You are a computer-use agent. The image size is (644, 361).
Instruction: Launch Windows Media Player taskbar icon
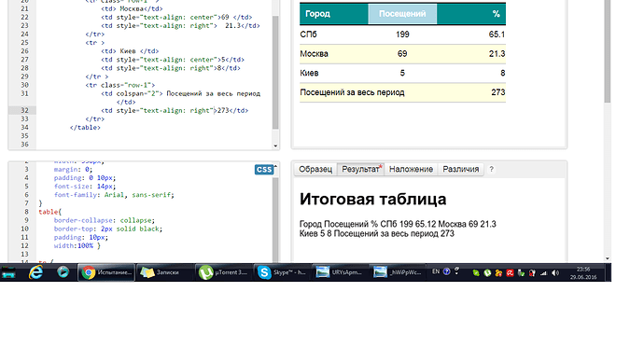(63, 271)
